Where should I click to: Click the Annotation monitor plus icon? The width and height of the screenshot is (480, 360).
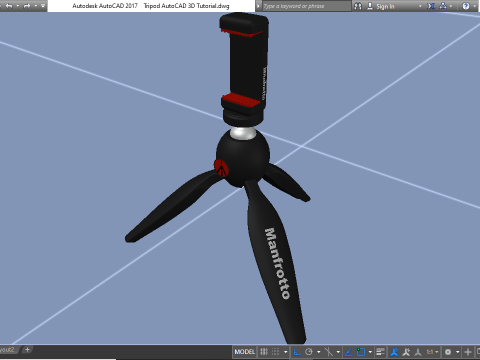click(468, 352)
